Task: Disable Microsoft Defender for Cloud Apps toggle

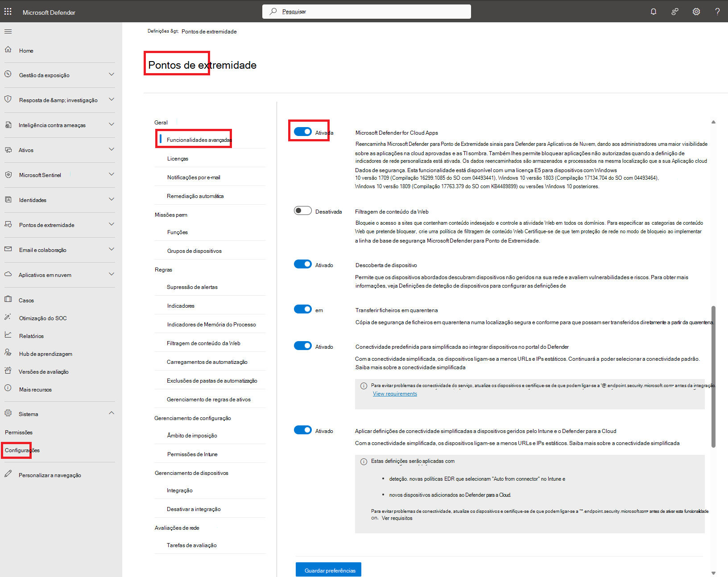Action: point(303,132)
